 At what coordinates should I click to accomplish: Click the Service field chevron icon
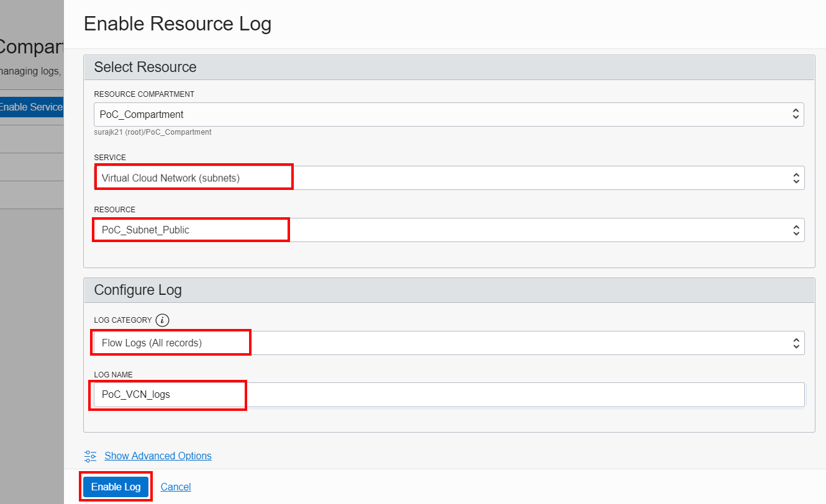pos(796,178)
